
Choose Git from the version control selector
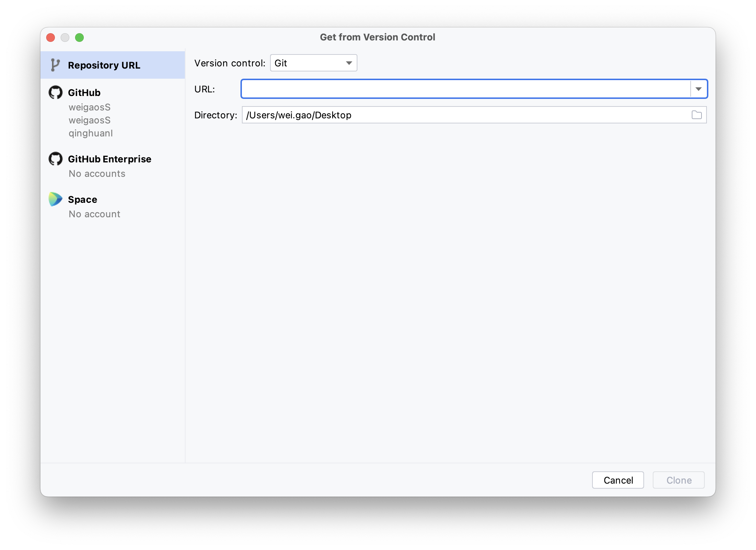[313, 63]
